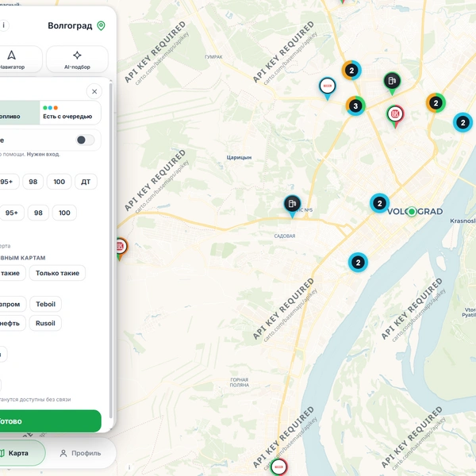The height and width of the screenshot is (476, 476).
Task: Open the cluster marker showing 3
Action: (x=355, y=106)
